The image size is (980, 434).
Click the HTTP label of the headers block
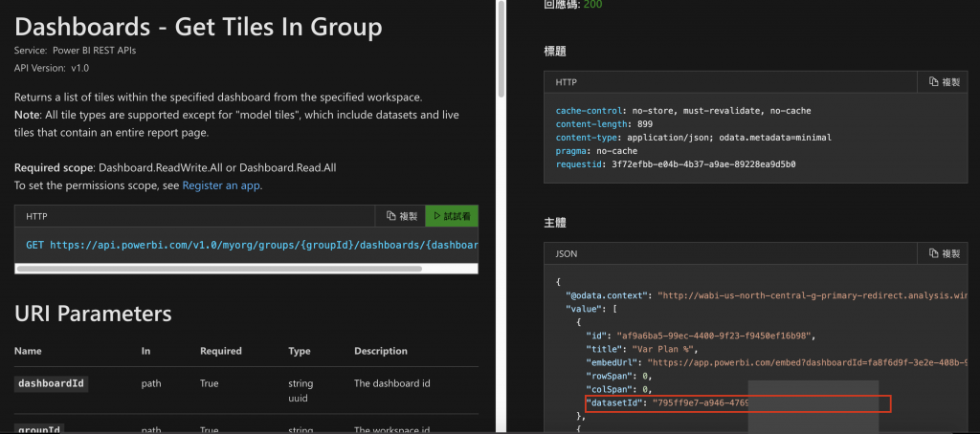567,82
